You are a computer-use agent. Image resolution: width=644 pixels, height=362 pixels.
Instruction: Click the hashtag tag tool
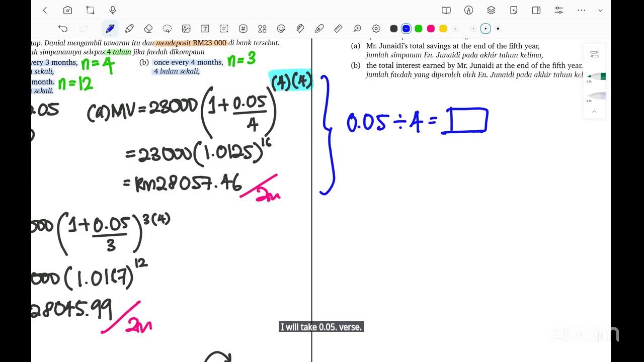pyautogui.click(x=243, y=29)
